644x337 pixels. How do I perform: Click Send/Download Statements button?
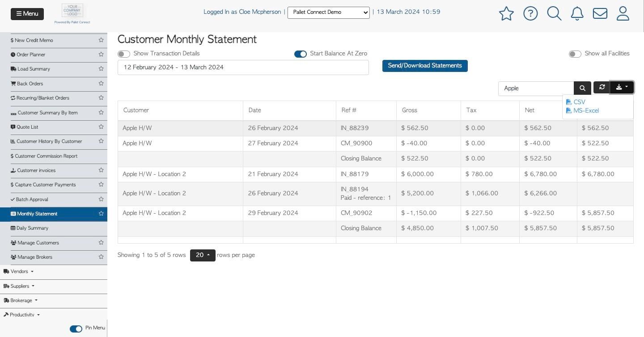(x=425, y=66)
